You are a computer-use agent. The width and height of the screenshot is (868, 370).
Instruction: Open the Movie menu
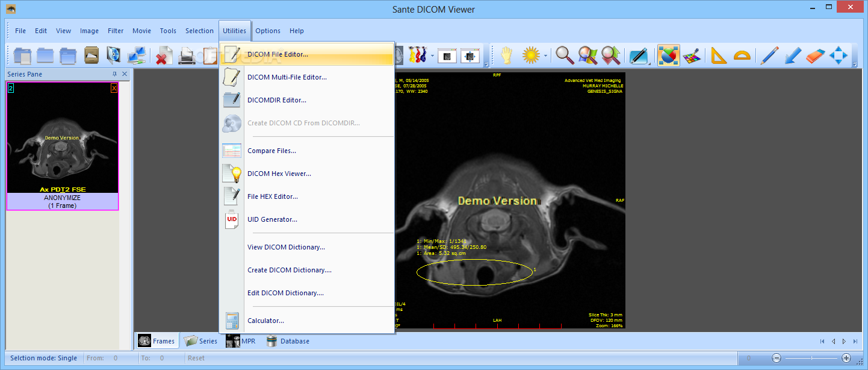coord(142,31)
